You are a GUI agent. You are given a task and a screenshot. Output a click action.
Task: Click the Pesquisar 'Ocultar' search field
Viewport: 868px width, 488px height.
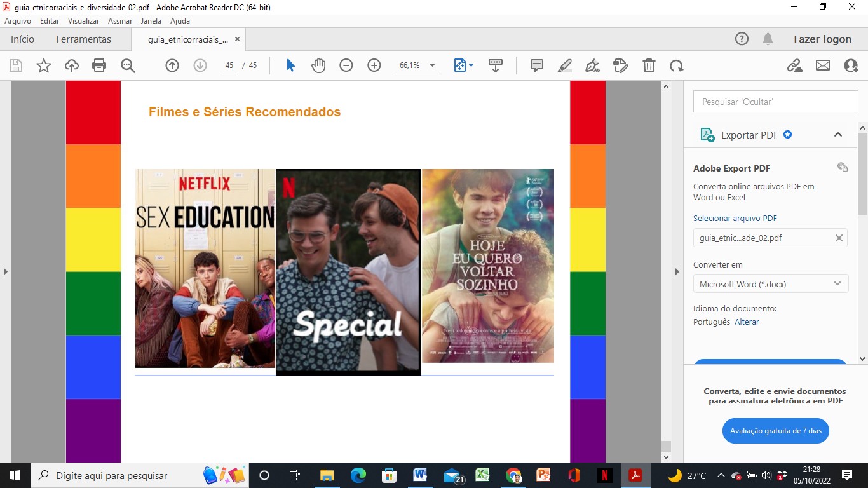pos(775,102)
